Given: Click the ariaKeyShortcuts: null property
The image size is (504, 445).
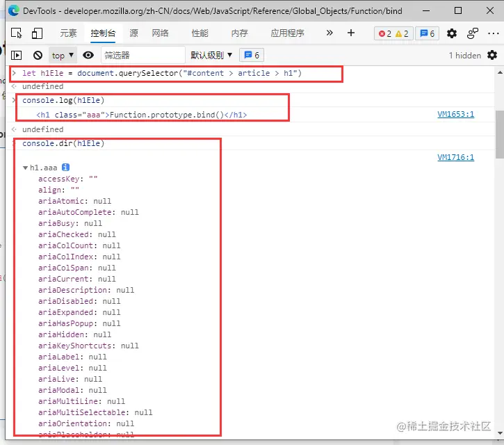Looking at the screenshot, I should pos(88,346).
